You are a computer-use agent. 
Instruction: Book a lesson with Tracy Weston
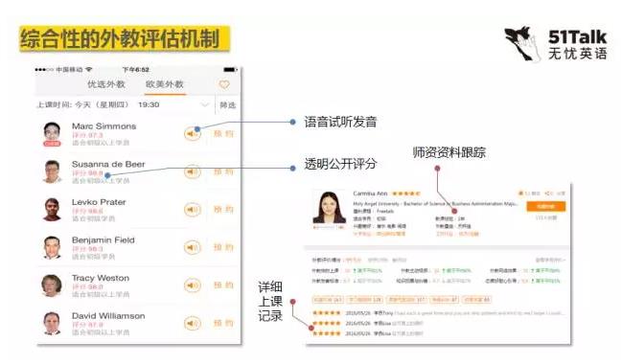(x=223, y=285)
